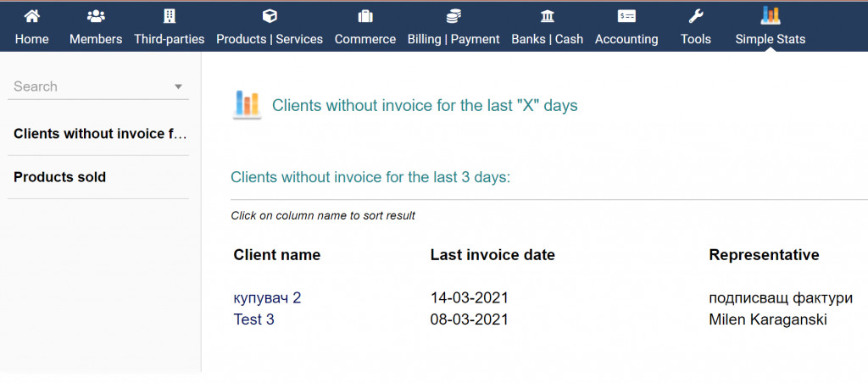868x383 pixels.
Task: Open the client link 'Test 3'
Action: (253, 319)
